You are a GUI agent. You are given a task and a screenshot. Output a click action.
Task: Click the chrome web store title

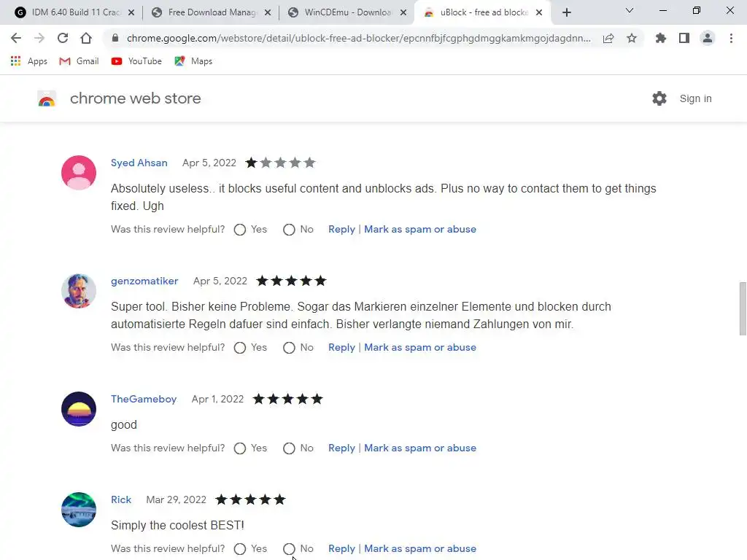point(135,98)
